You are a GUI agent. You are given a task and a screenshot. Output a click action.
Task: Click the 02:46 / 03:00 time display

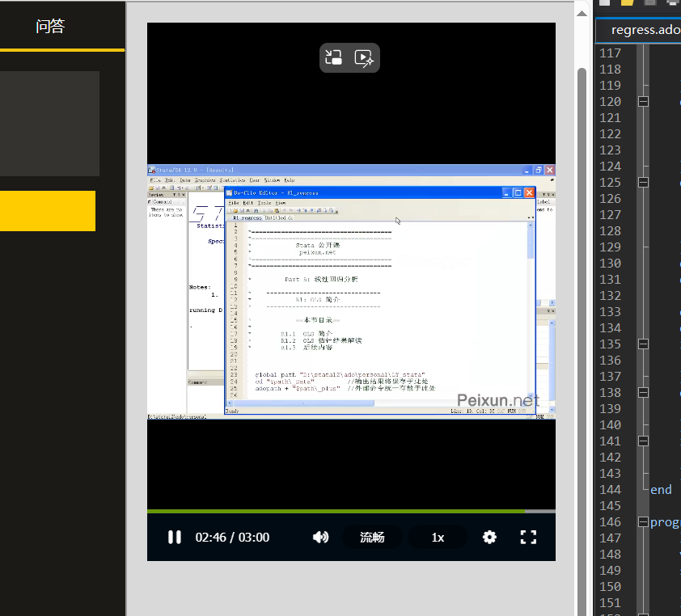[232, 538]
